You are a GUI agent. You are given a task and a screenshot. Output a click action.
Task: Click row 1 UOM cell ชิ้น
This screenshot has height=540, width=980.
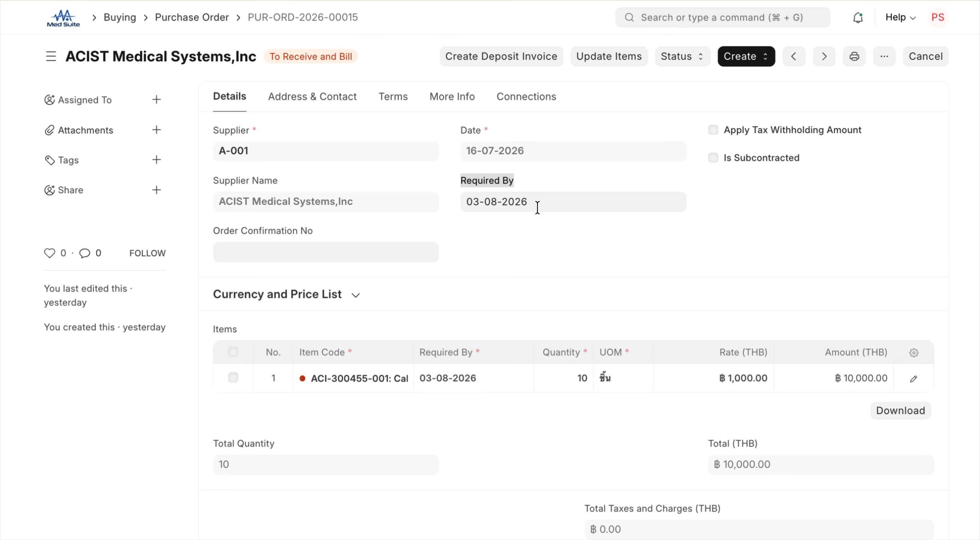tap(623, 378)
